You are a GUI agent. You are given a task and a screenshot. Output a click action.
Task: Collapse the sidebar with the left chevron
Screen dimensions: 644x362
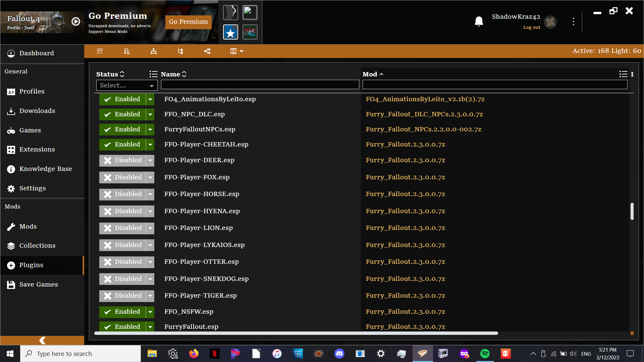[x=42, y=341]
